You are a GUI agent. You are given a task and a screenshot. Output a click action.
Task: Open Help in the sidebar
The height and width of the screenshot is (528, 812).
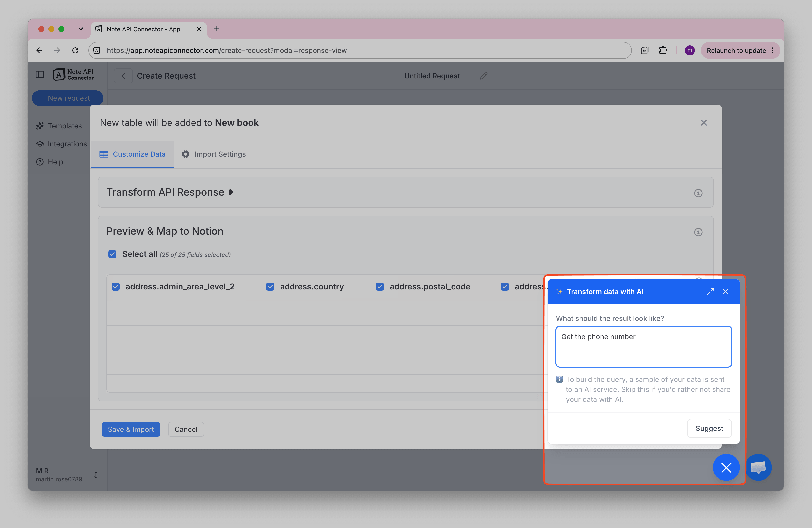point(50,162)
